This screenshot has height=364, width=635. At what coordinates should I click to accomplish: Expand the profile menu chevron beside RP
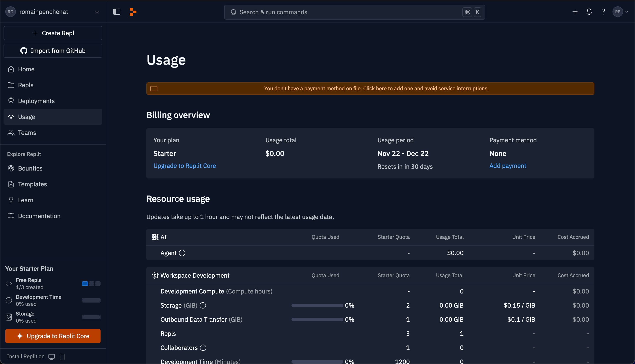(x=626, y=12)
